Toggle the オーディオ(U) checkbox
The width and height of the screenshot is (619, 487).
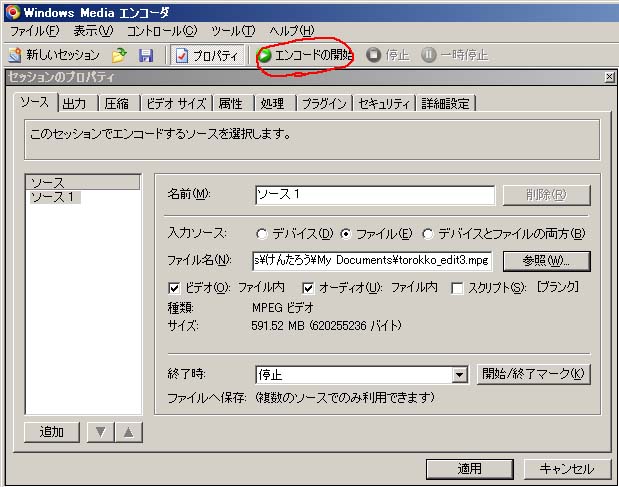coord(308,288)
